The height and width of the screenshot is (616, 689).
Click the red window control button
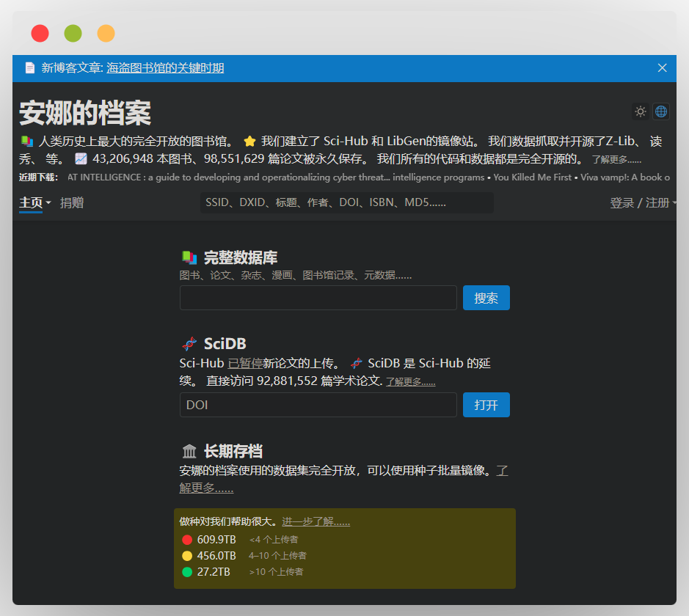[x=40, y=34]
